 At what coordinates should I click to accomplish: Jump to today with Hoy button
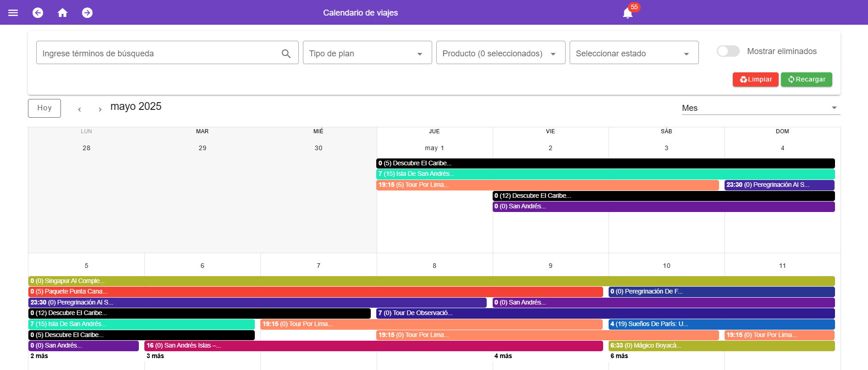pyautogui.click(x=44, y=108)
